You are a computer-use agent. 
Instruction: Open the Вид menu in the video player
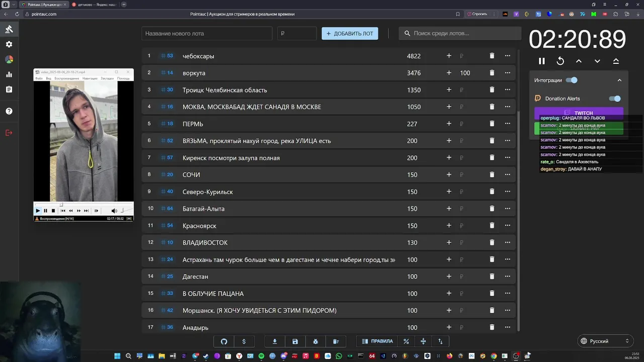[48, 78]
